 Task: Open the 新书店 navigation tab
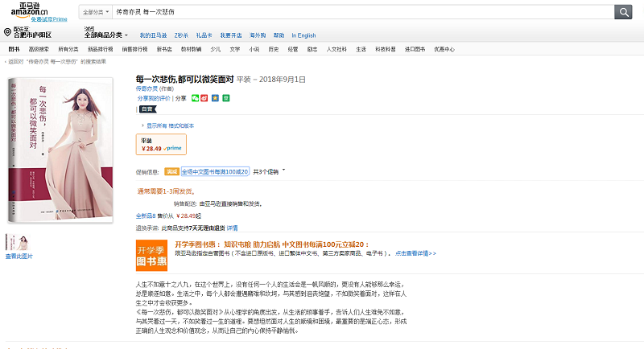pyautogui.click(x=163, y=49)
